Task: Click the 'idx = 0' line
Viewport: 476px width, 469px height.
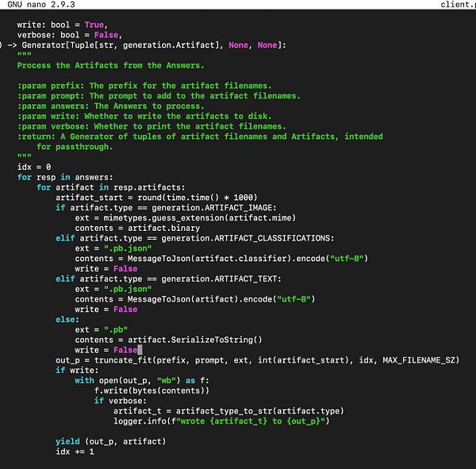Action: coord(34,167)
